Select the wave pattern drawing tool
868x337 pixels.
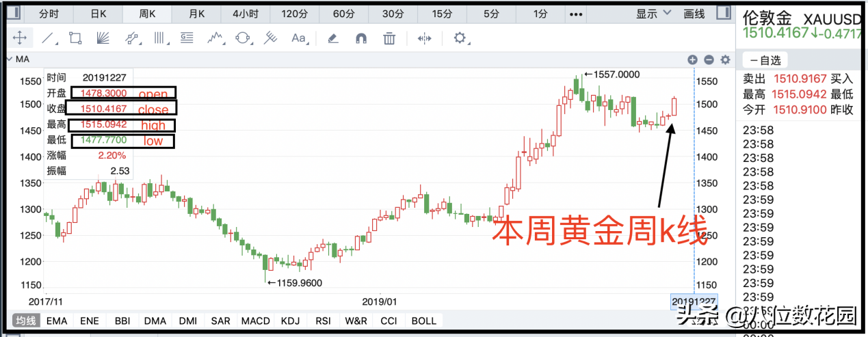(215, 38)
